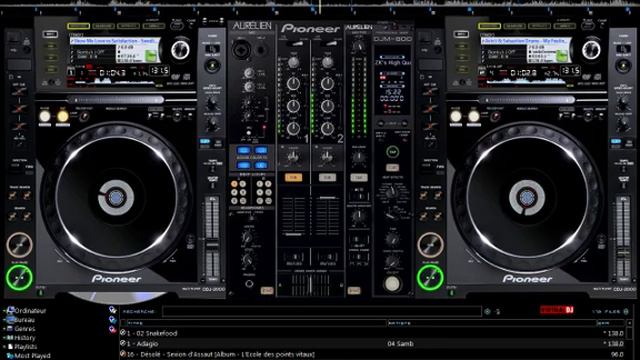Select track '1 - Adagio'
The height and width of the screenshot is (360, 640).
coord(373,344)
